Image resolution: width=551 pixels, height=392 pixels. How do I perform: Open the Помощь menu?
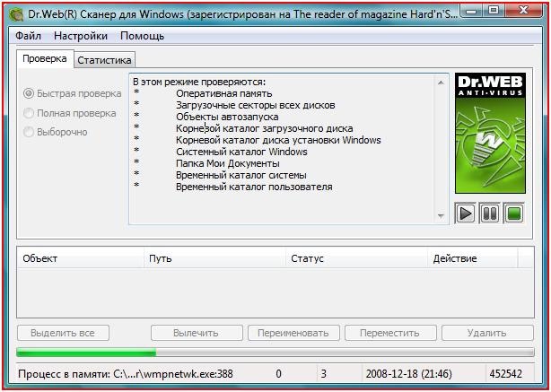point(142,36)
